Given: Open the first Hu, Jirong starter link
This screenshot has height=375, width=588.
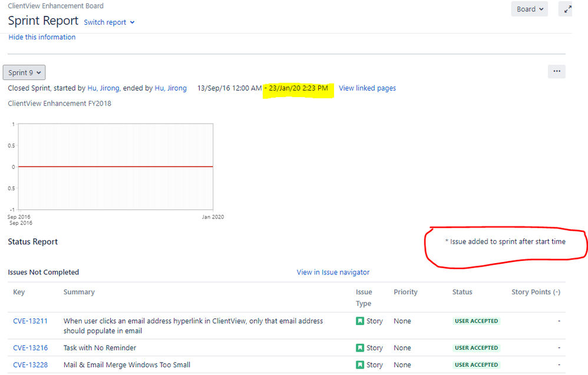Looking at the screenshot, I should (x=104, y=88).
